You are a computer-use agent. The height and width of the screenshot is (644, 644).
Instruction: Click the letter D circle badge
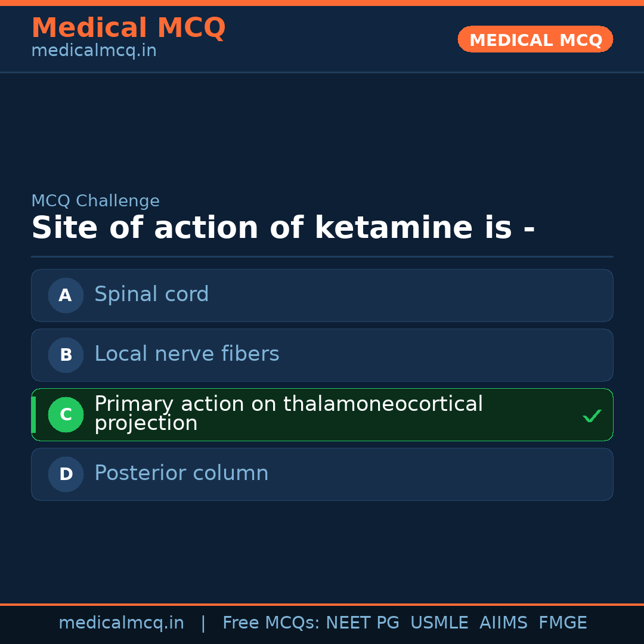click(x=66, y=474)
